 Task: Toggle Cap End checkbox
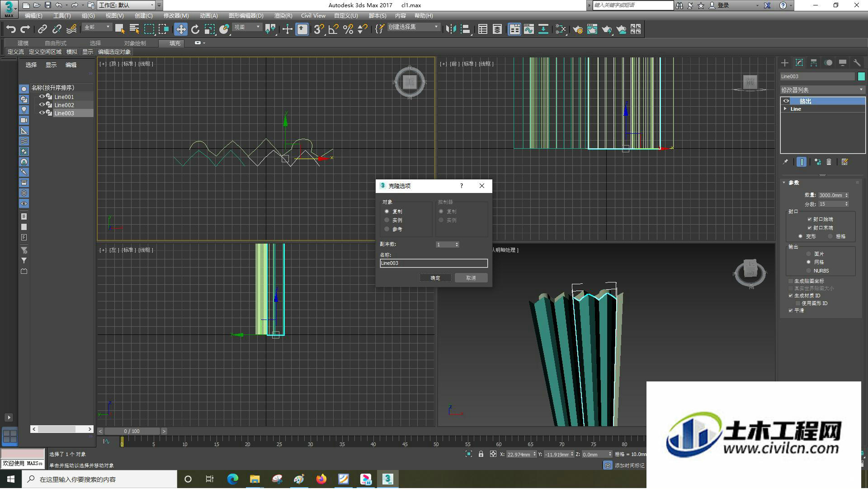click(810, 228)
